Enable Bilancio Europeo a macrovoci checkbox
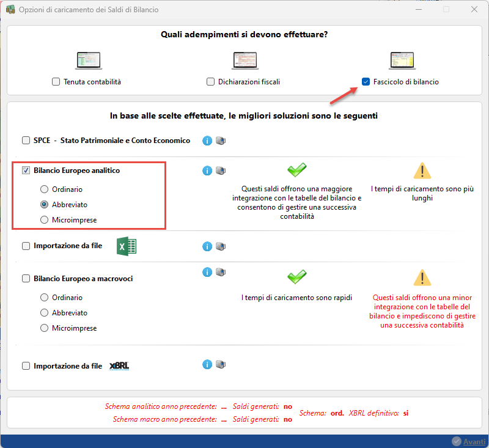 click(26, 279)
